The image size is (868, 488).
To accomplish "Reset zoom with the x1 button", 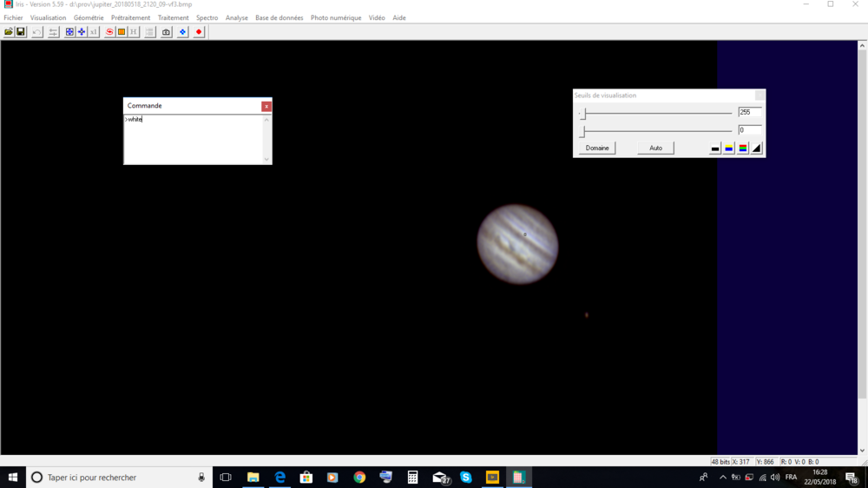I will tap(93, 32).
